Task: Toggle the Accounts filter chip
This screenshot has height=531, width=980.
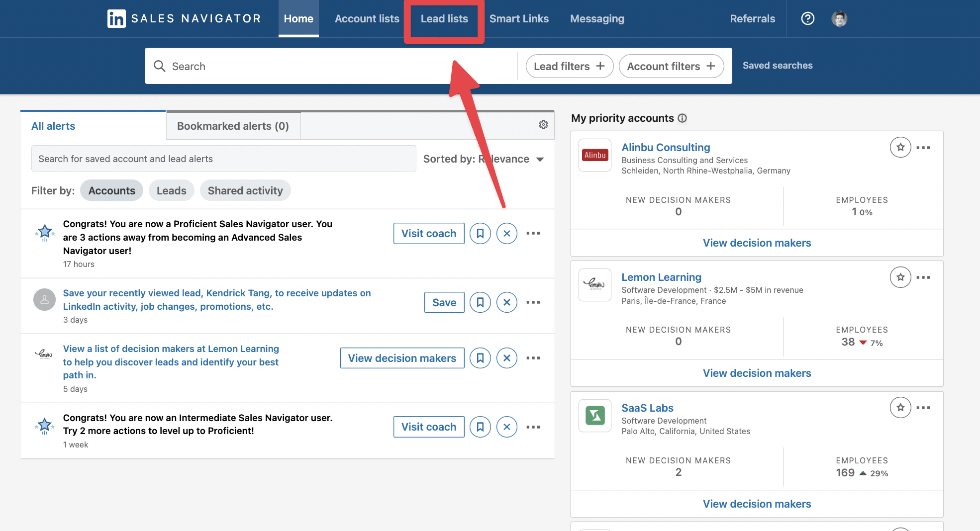Action: point(111,190)
